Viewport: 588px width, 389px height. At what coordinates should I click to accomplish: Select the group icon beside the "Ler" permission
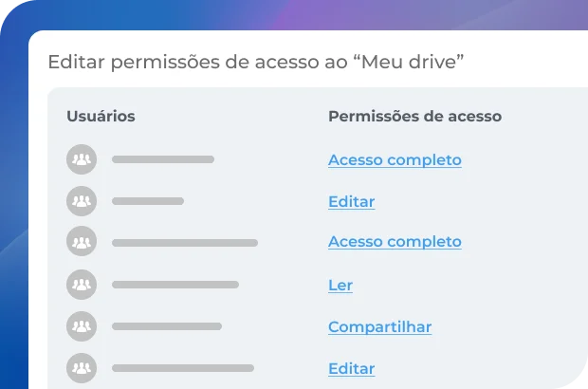pos(82,284)
